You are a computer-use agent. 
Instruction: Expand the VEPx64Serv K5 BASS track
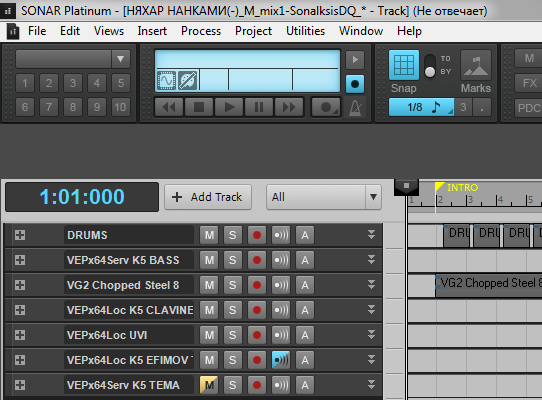20,260
